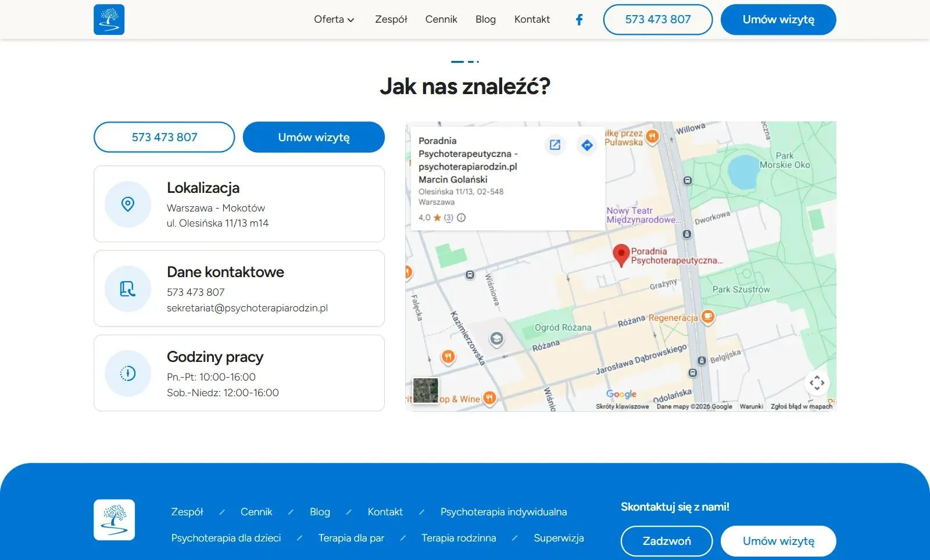Click the clinic tree logo in header
This screenshot has height=560, width=930.
point(109,20)
